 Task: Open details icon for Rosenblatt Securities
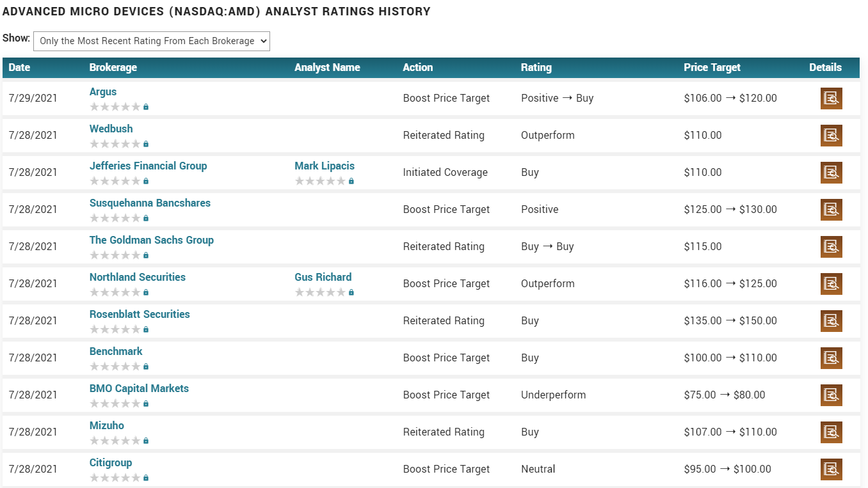832,321
